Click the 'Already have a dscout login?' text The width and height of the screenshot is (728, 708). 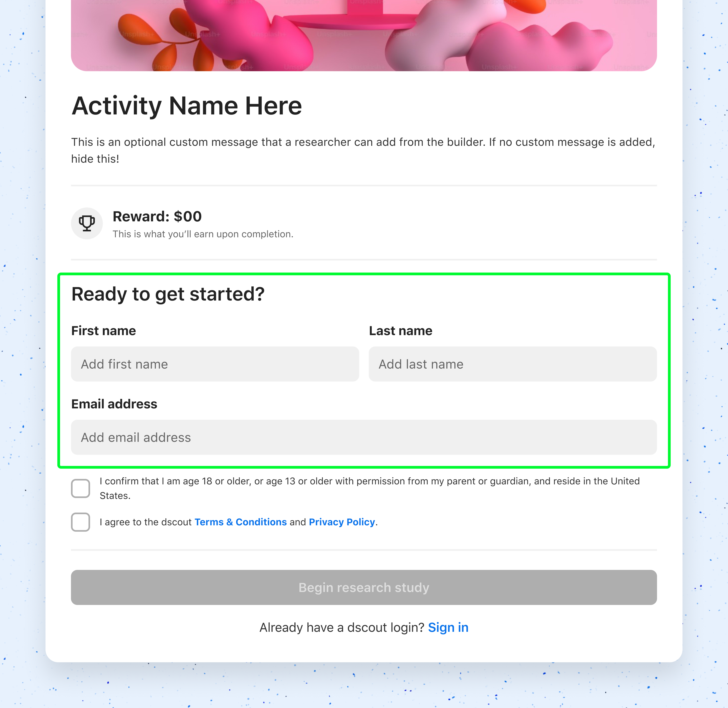click(x=342, y=628)
